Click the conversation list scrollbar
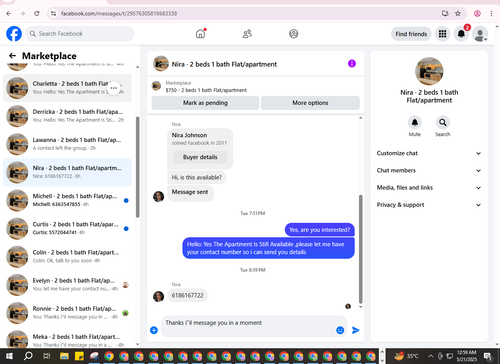Image resolution: width=500 pixels, height=364 pixels. point(138,167)
